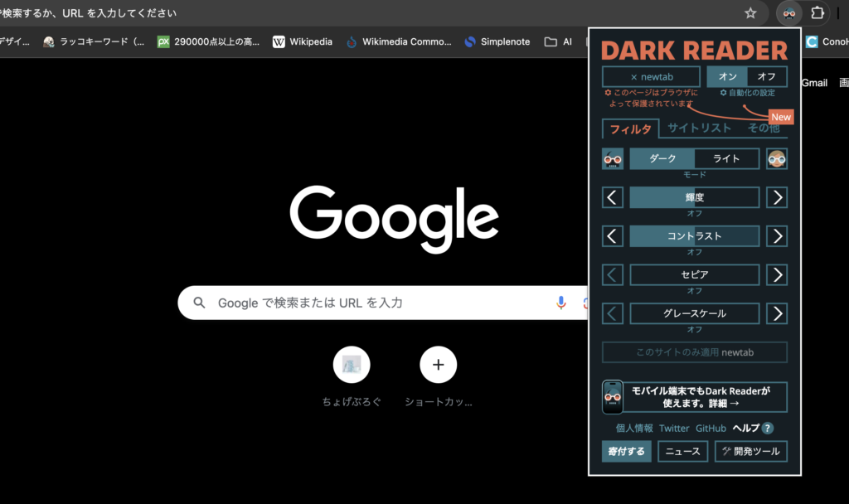
Task: Increase 輝度 with the right arrow
Action: (x=776, y=197)
